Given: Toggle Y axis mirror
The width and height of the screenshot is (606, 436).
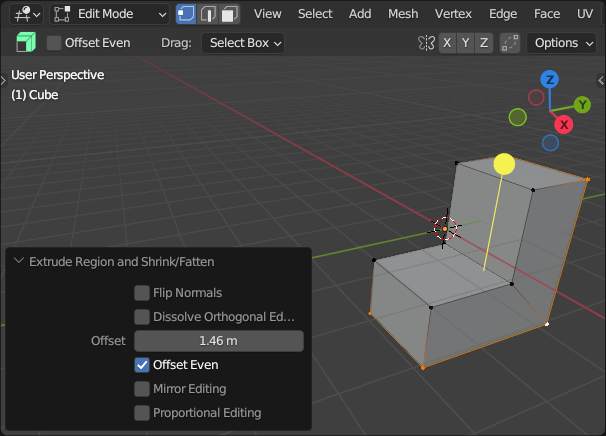Looking at the screenshot, I should (465, 43).
